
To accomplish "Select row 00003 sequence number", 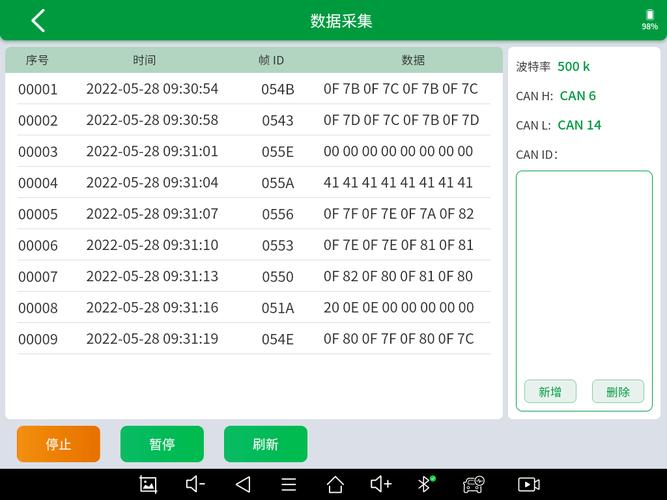I will (x=38, y=152).
